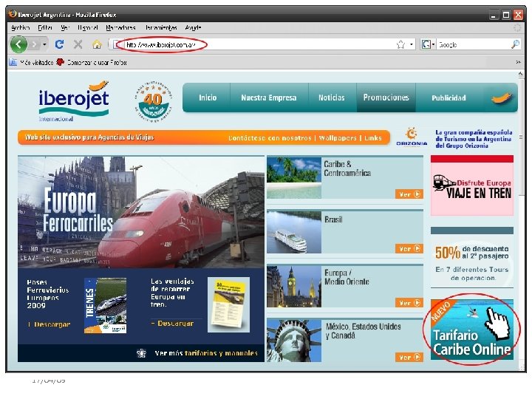Open the Promociones navigation tab
This screenshot has height=399, width=532.
point(386,98)
